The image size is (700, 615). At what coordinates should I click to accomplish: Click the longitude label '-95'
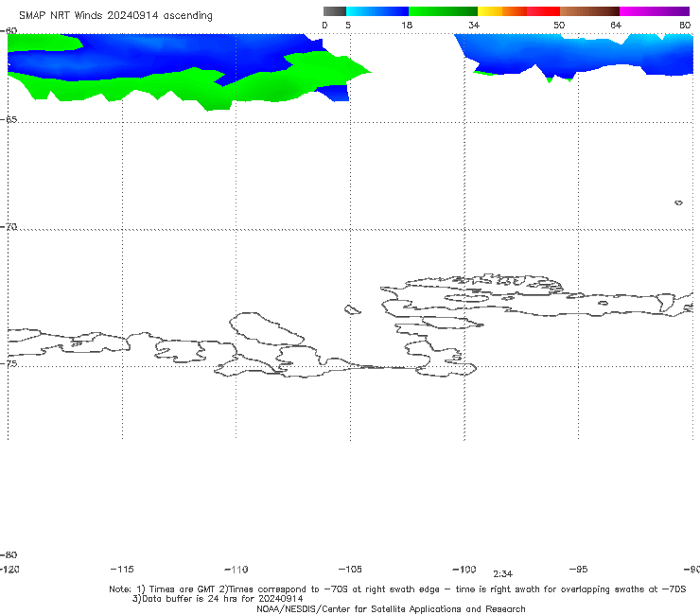(x=578, y=569)
